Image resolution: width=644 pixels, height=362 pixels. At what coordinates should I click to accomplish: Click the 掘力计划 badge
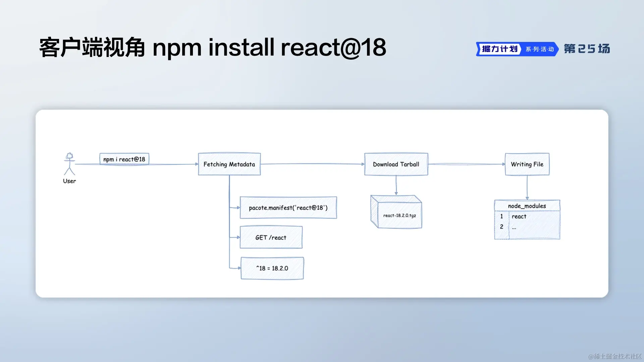coord(499,49)
